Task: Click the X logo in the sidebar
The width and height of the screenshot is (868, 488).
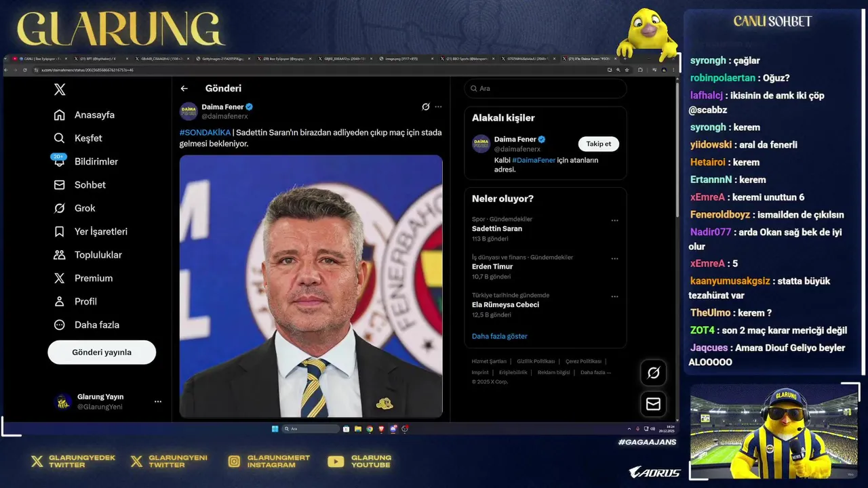Action: tap(60, 89)
